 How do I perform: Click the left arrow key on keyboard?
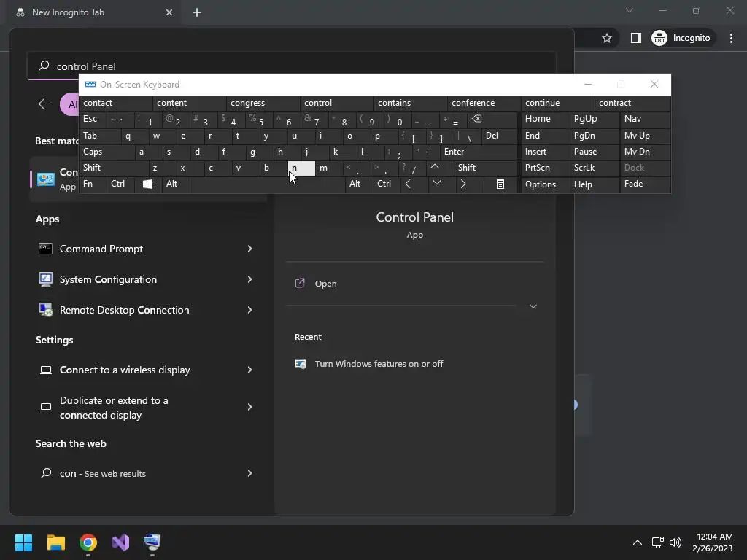point(408,184)
